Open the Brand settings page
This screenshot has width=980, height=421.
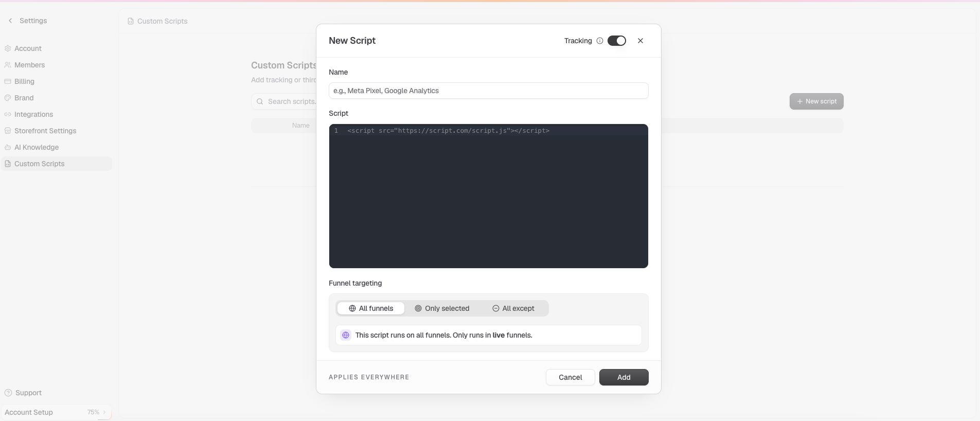57,98
